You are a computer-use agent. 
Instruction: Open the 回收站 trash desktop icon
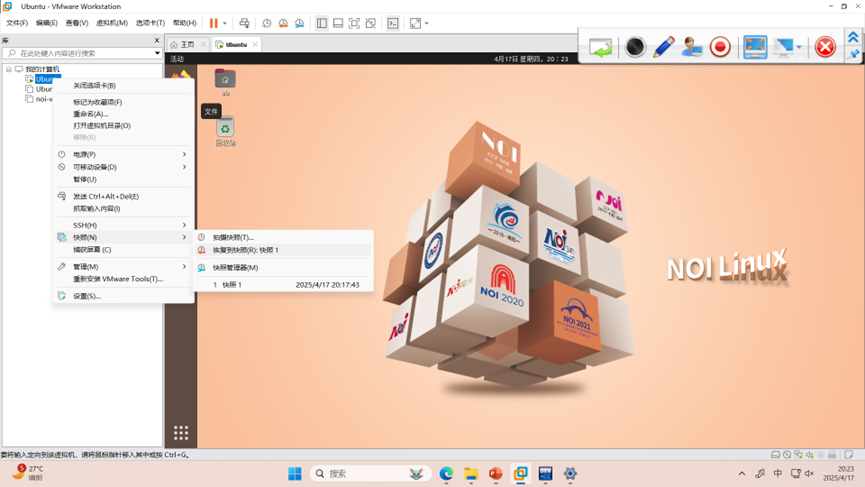point(225,131)
